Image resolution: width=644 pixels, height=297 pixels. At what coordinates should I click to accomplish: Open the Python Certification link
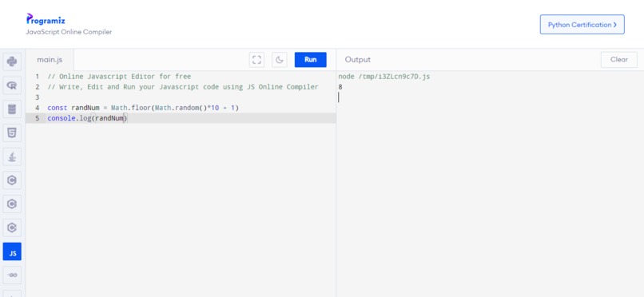point(582,25)
